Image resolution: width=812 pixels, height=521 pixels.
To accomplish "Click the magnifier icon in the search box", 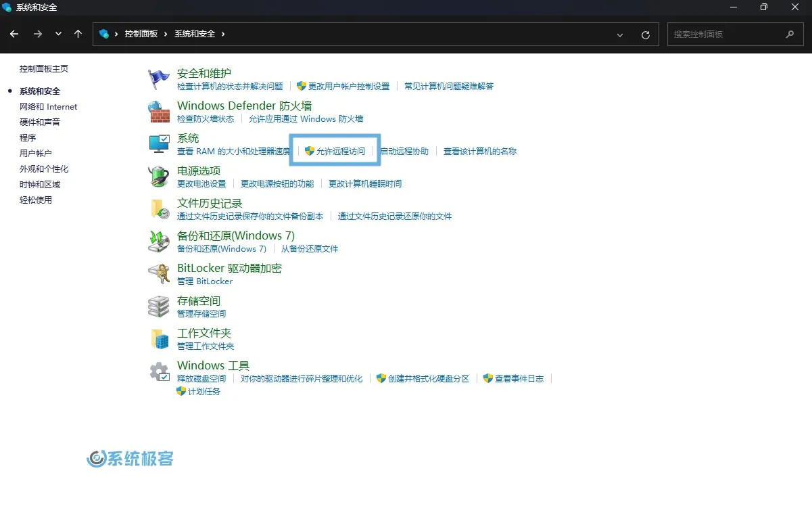I will (x=790, y=34).
